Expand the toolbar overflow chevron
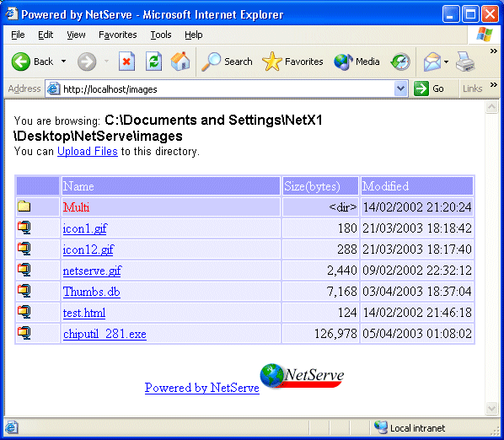Screen dimensions: 504x440 [x=493, y=51]
